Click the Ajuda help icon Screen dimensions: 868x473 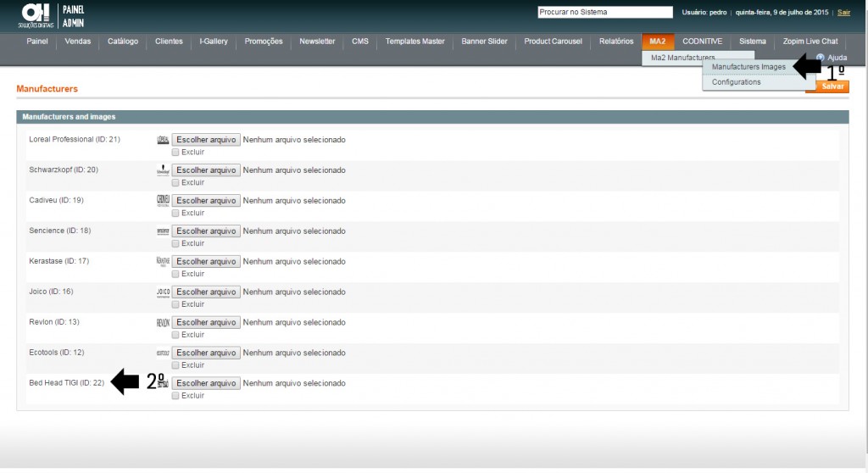pos(821,58)
